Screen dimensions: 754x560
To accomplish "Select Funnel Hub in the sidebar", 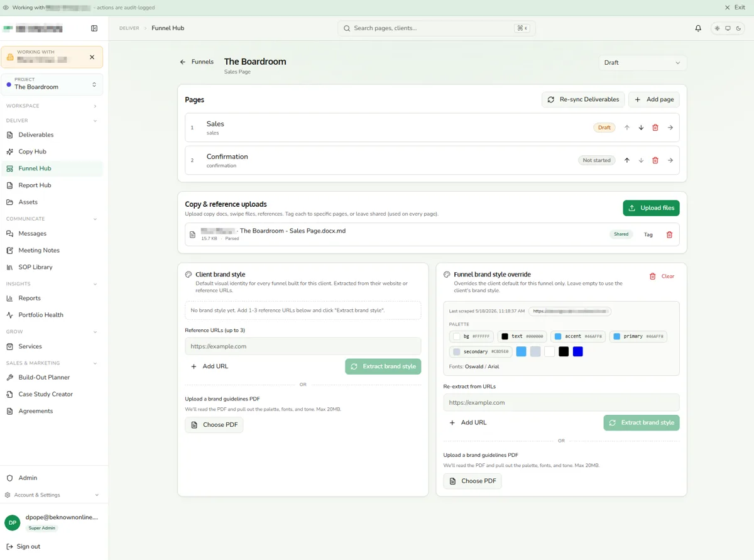I will tap(52, 168).
